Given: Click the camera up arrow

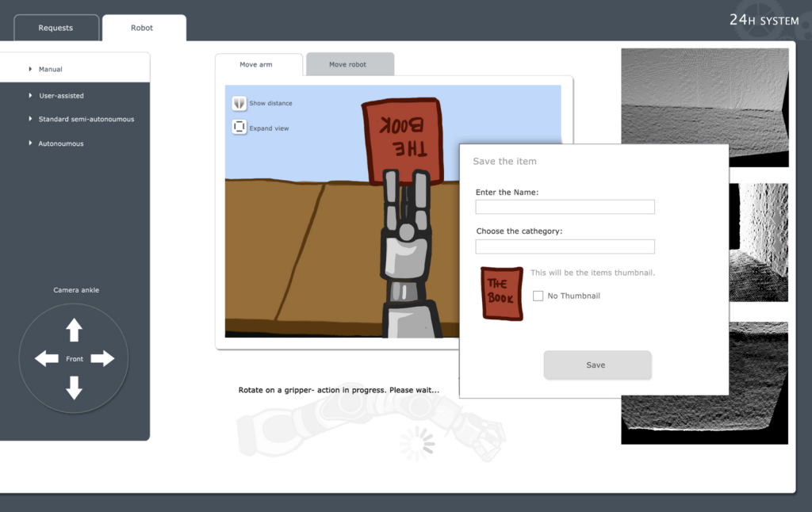Looking at the screenshot, I should point(75,330).
